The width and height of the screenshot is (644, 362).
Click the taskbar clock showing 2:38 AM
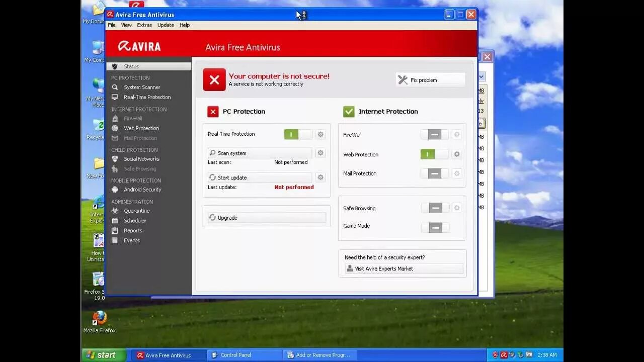[547, 355]
